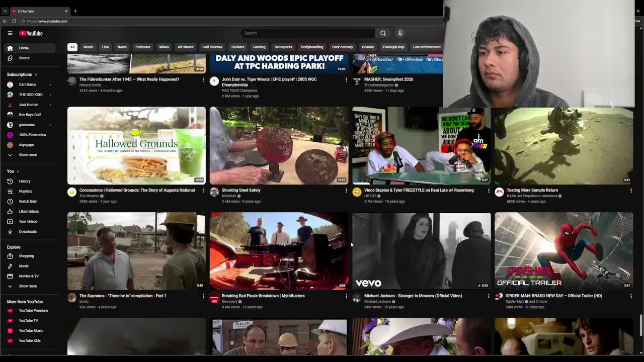Play the Shooting Steel Safely thumbnail
644x362 pixels.
click(279, 145)
